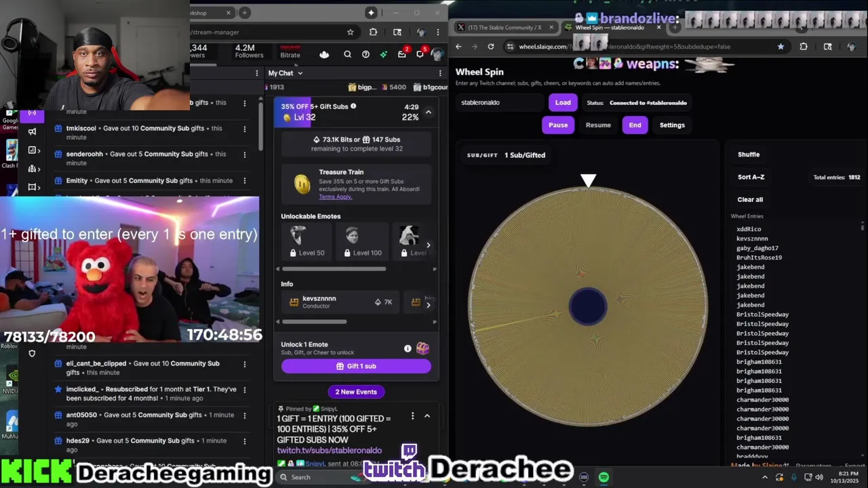The image size is (868, 488).
Task: Open extensions puzzle icon in Wheel Spin window
Action: tap(804, 47)
